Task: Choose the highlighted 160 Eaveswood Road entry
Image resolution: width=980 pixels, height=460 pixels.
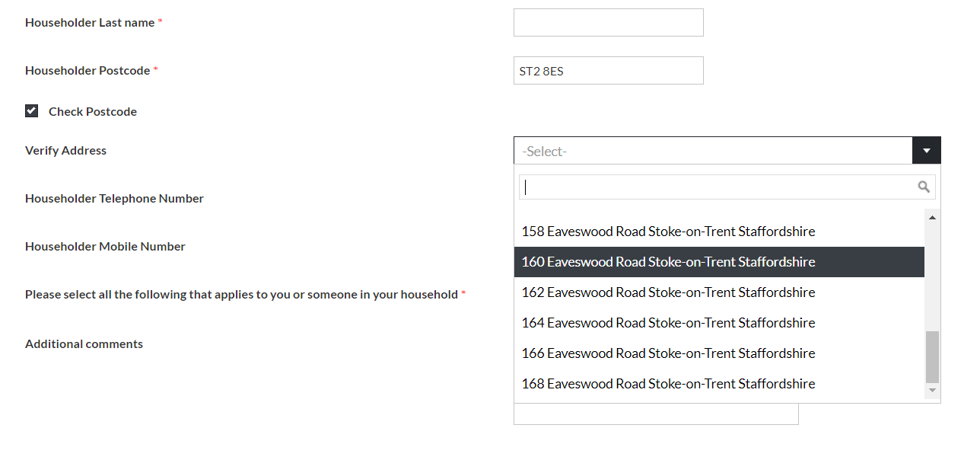Action: click(667, 261)
